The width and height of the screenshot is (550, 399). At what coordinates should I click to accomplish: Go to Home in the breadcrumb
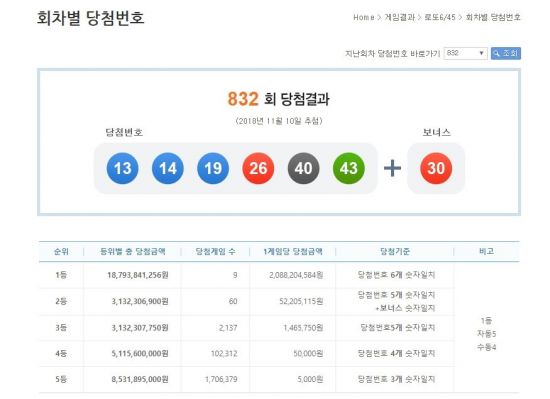pyautogui.click(x=364, y=17)
